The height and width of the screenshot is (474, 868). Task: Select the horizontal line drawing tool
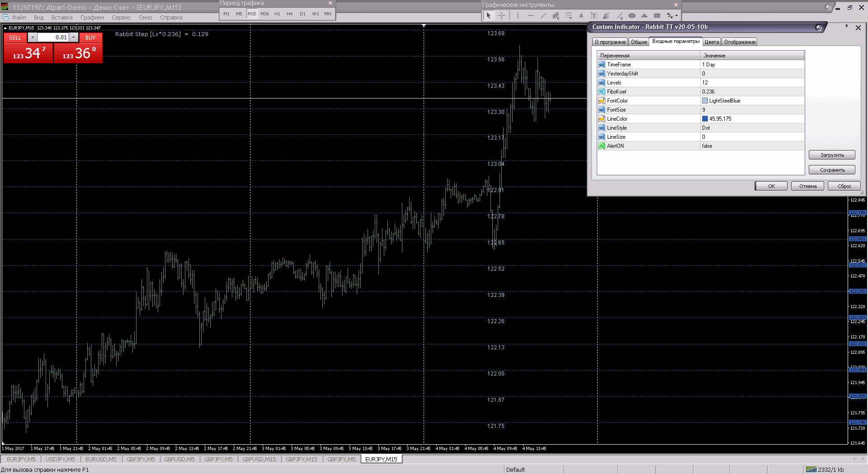pyautogui.click(x=531, y=15)
